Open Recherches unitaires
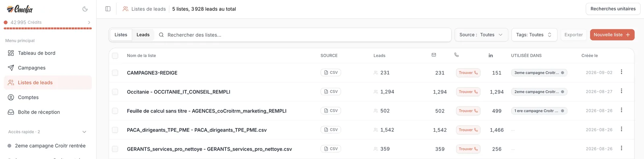Viewport: 644px width, 159px height. tap(613, 9)
